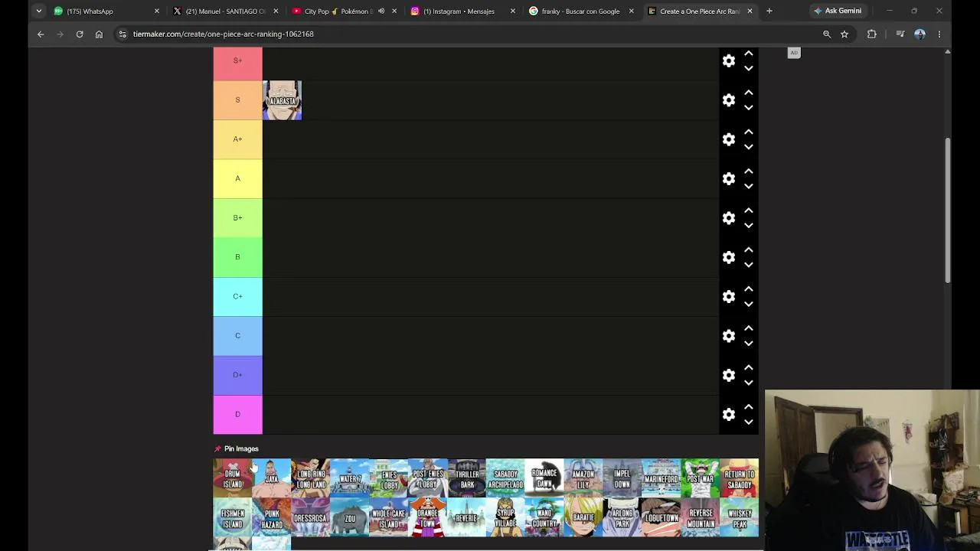980x551 pixels.
Task: Move the D tier row down
Action: click(x=749, y=422)
